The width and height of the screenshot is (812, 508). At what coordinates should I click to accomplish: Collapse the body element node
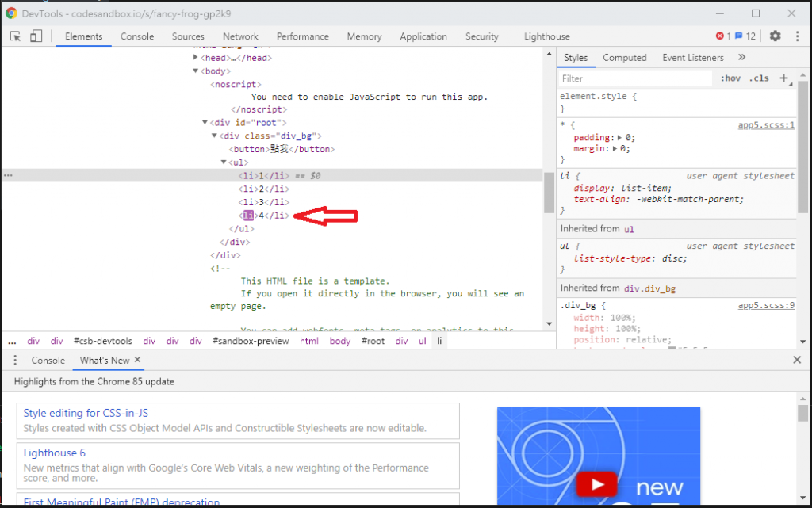pos(195,71)
